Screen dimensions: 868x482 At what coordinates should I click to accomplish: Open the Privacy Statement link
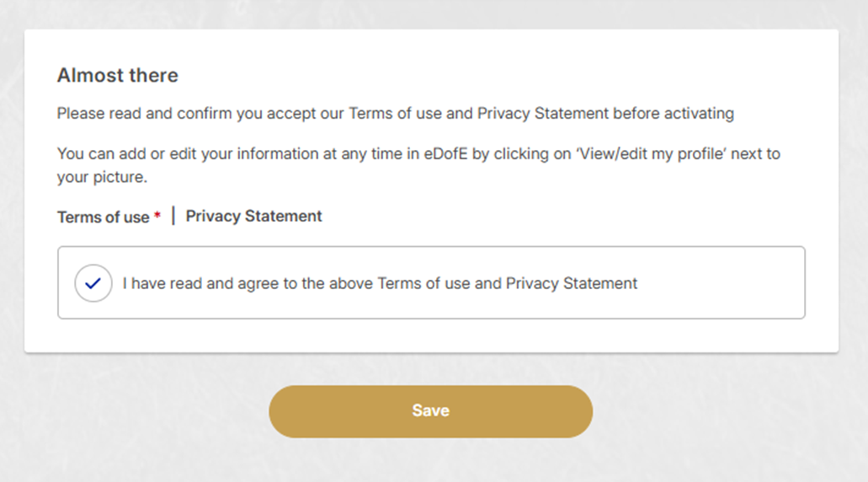253,217
